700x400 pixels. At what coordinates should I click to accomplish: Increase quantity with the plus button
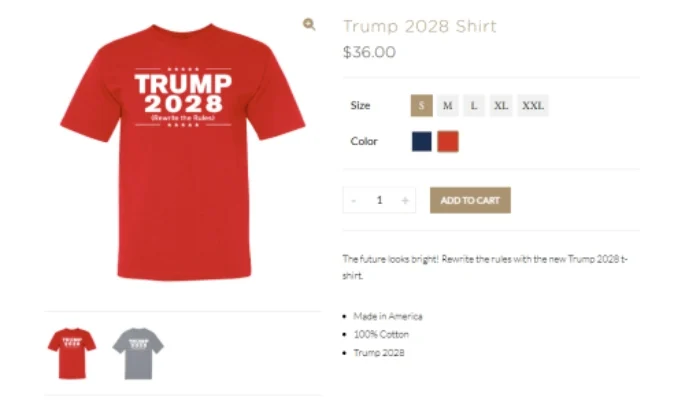coord(405,200)
